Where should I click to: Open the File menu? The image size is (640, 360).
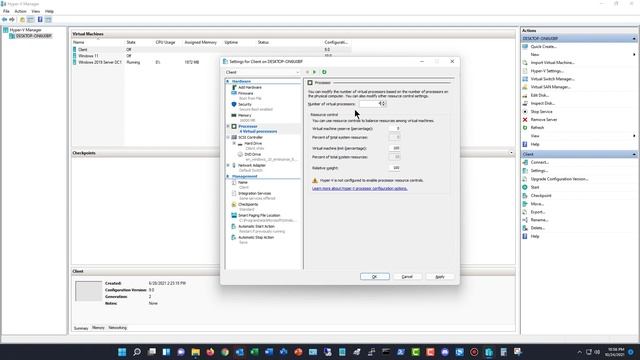[x=6, y=11]
